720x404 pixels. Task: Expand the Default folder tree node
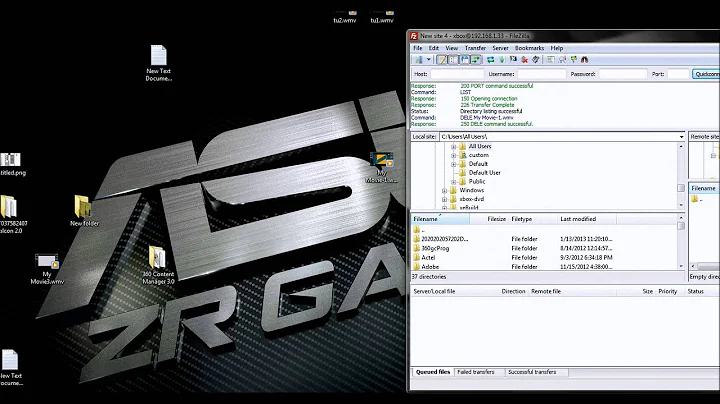454,164
